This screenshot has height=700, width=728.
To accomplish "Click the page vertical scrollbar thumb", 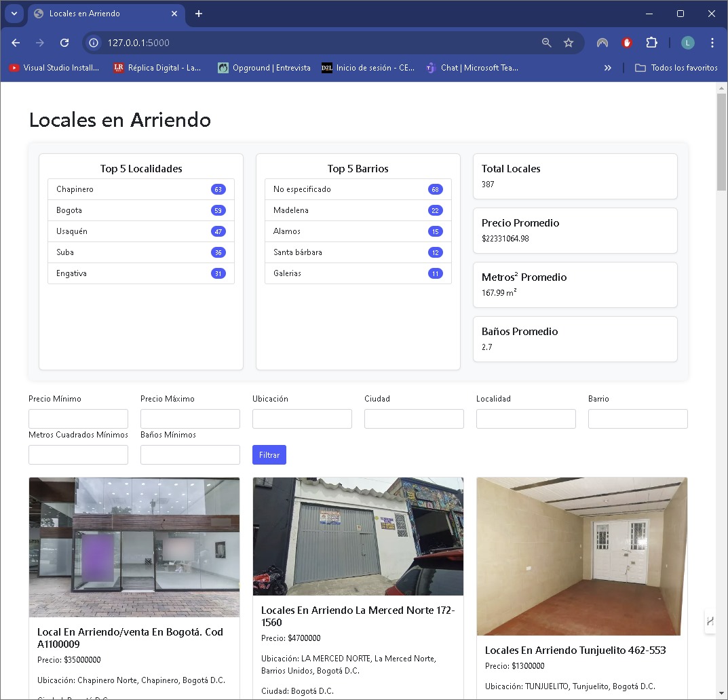I will point(721,142).
